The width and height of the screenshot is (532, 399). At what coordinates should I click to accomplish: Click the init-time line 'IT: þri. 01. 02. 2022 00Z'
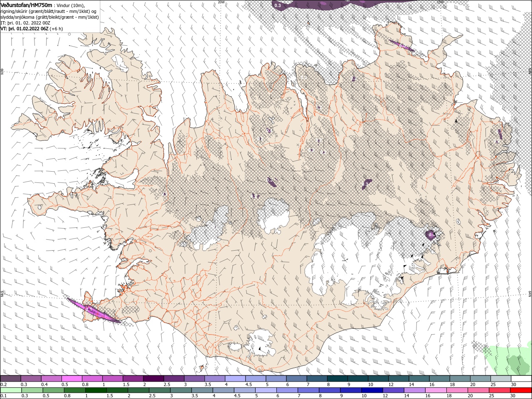(x=25, y=23)
